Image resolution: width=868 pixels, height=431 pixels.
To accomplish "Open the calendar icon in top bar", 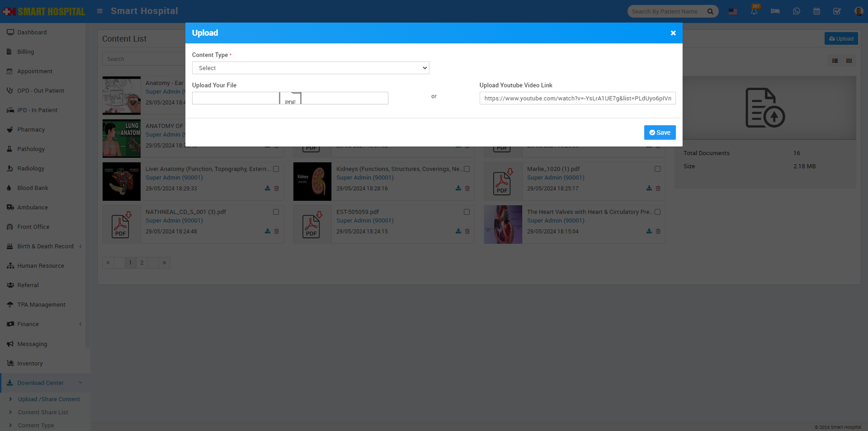I will pyautogui.click(x=816, y=11).
